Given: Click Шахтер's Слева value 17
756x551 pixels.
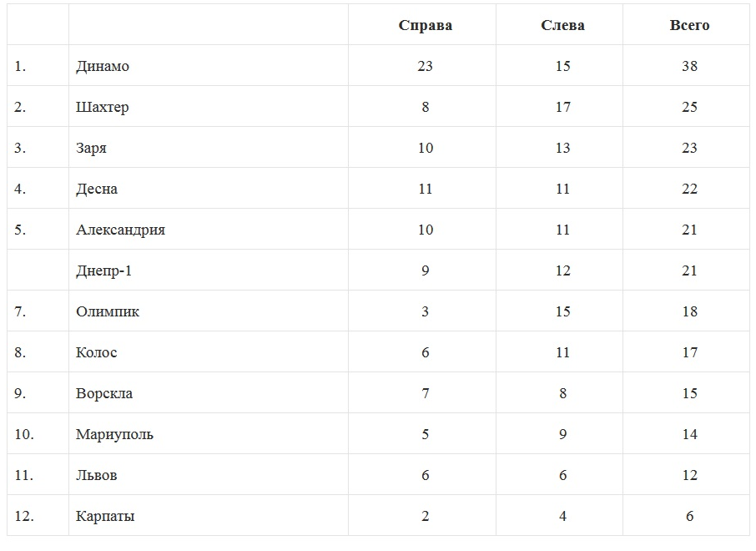Looking at the screenshot, I should click(x=562, y=107).
